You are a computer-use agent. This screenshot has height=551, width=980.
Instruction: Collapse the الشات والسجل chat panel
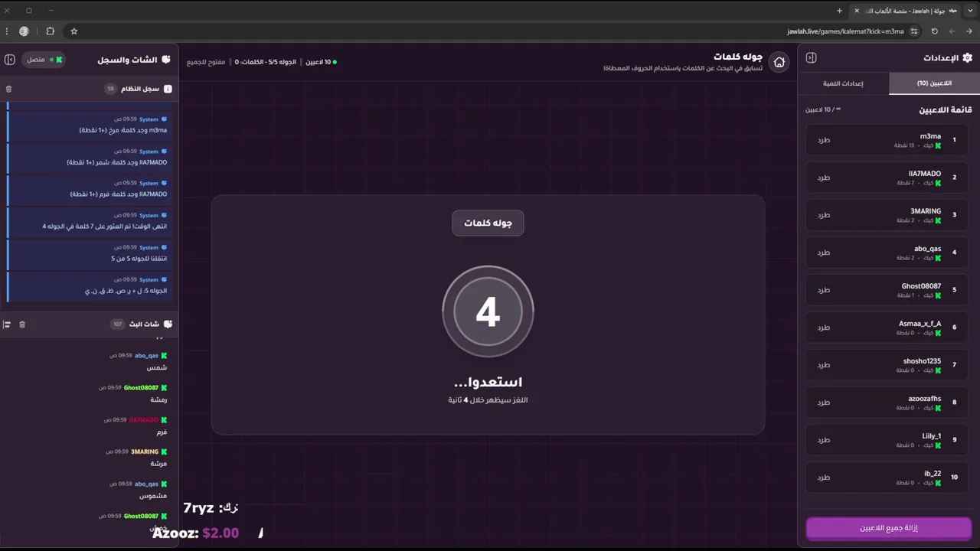point(11,60)
